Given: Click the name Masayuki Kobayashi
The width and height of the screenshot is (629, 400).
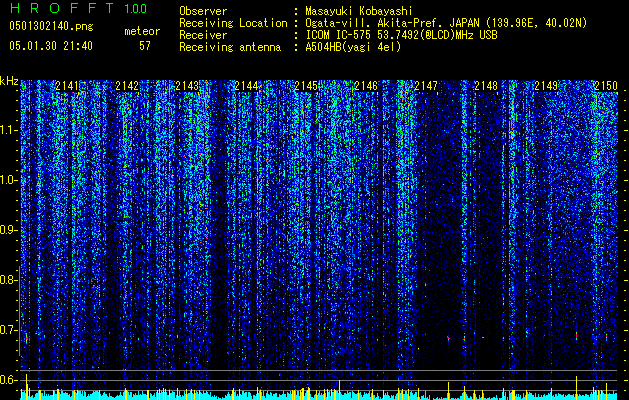Looking at the screenshot, I should (x=359, y=12).
